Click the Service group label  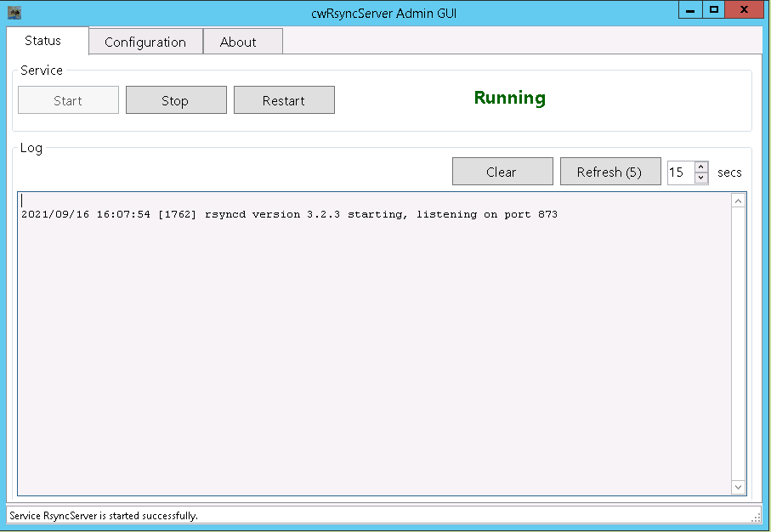(x=41, y=71)
